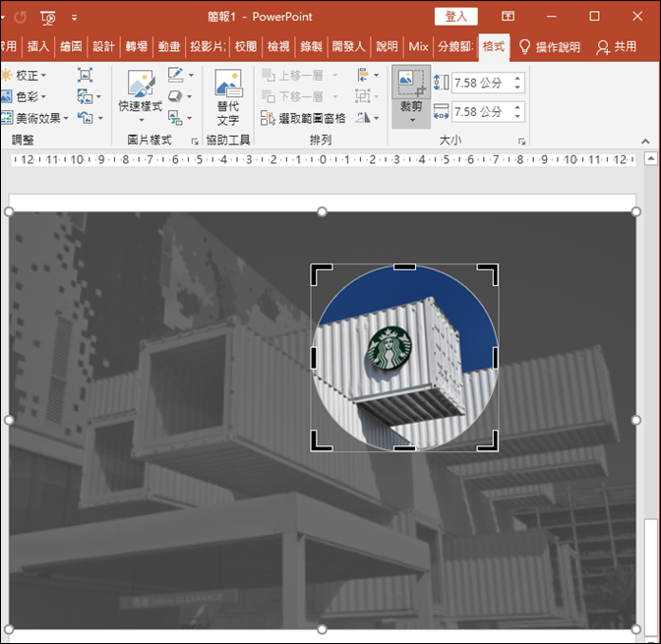This screenshot has width=661, height=644.
Task: Click the ribbon display options icon
Action: pos(508,17)
